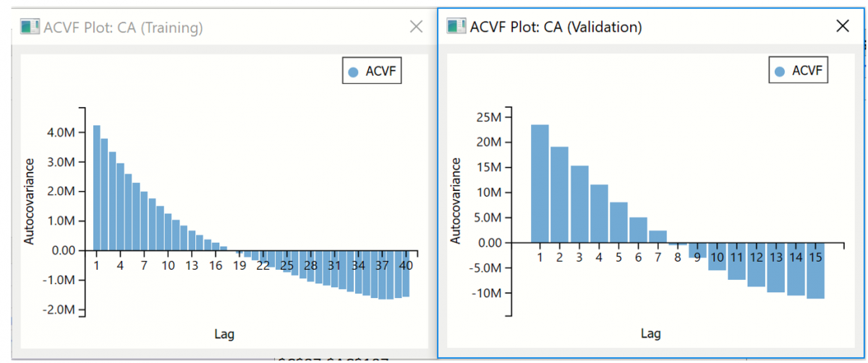Close the ACVF Plot CA (Training) window
868x363 pixels.
point(416,27)
